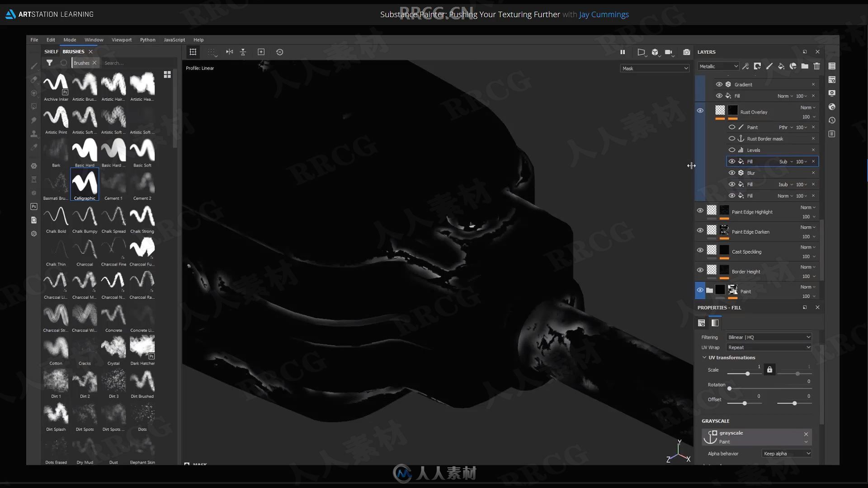The height and width of the screenshot is (488, 868).
Task: Hide the Gradient filter effect
Action: pos(719,84)
